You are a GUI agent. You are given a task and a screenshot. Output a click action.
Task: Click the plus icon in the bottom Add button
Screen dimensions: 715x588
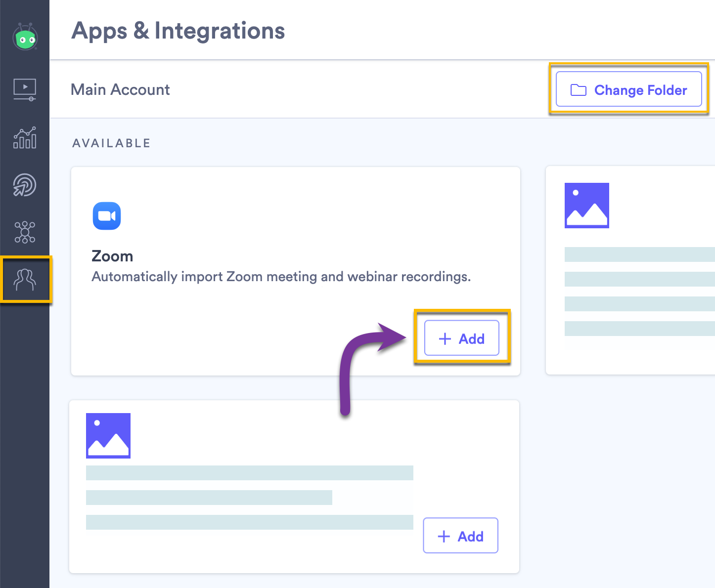444,536
